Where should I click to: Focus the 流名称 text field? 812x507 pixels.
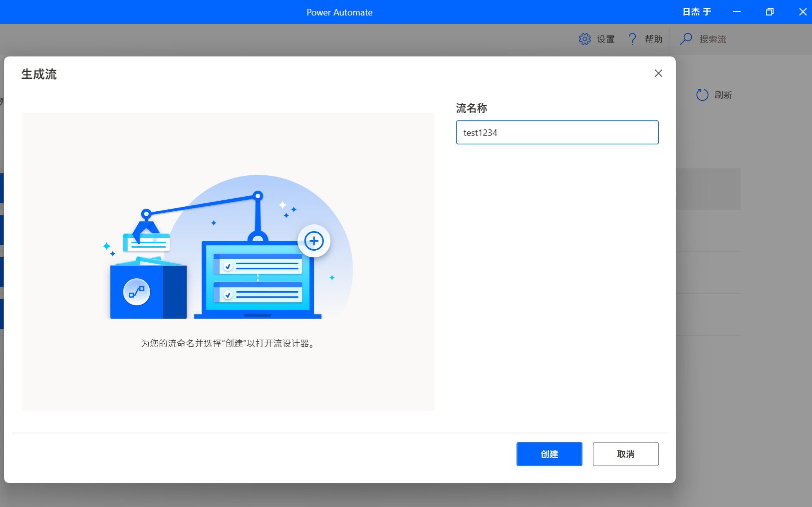(557, 132)
